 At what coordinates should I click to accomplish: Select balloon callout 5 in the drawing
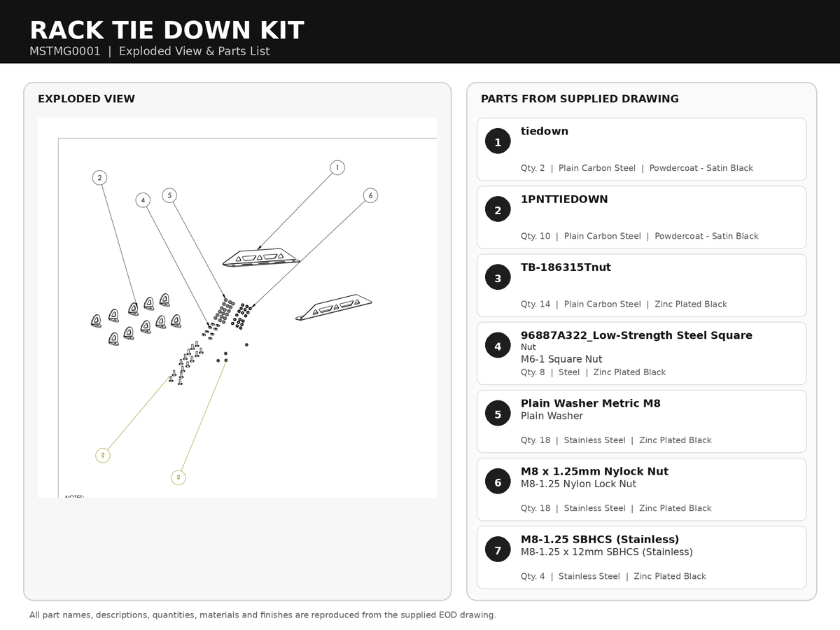click(x=169, y=195)
